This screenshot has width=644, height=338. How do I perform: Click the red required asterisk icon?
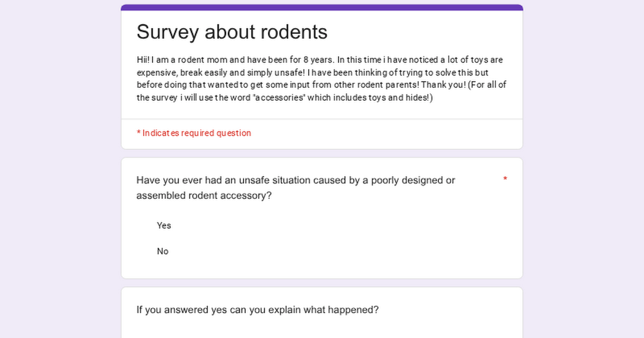point(505,179)
